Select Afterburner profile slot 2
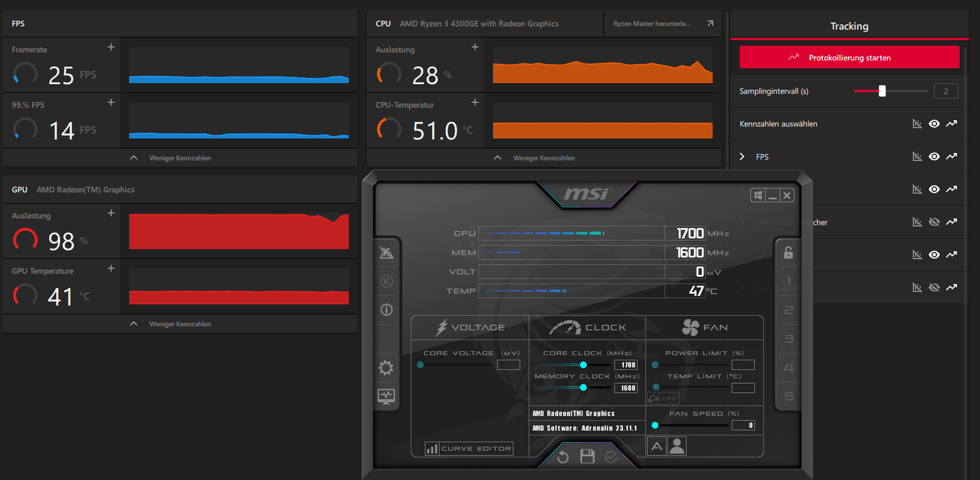 click(x=789, y=310)
